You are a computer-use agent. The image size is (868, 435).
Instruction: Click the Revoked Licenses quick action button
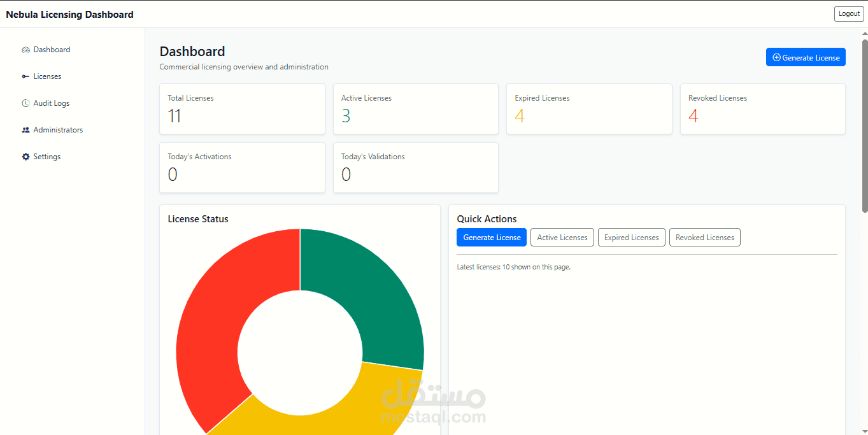coord(705,238)
